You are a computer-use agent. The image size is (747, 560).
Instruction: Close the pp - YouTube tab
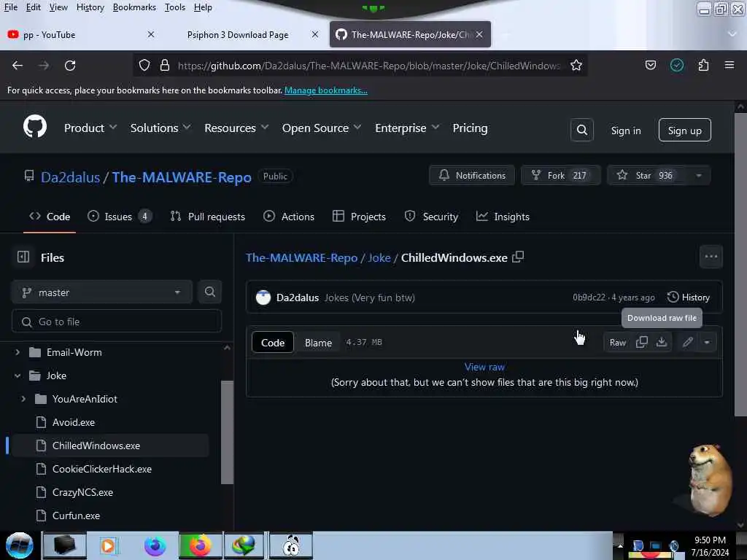(x=150, y=34)
